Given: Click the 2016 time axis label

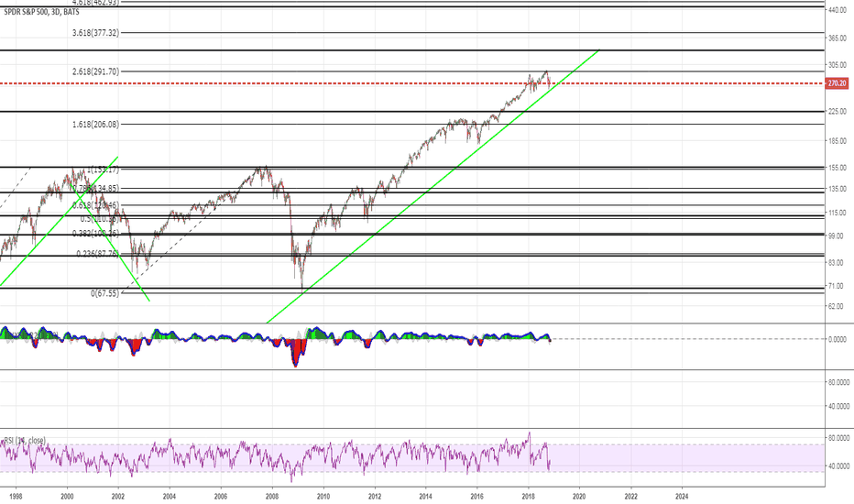Looking at the screenshot, I should [x=477, y=497].
